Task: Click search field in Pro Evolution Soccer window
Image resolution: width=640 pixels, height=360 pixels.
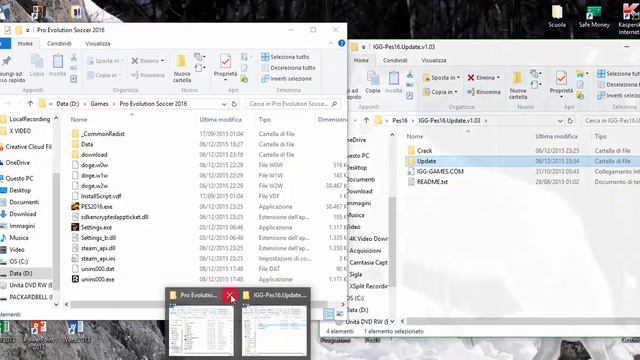Action: (x=293, y=104)
